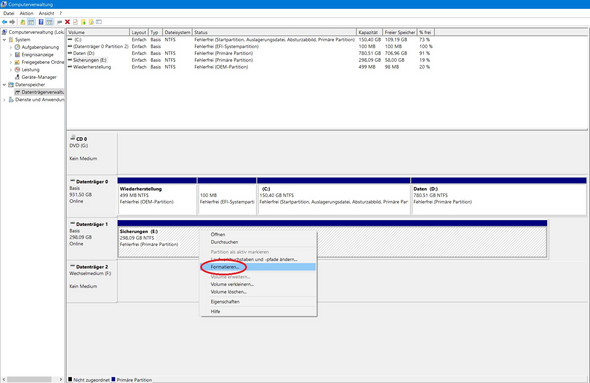The image size is (590, 383).
Task: Click Hilfe in context menu
Action: coord(258,311)
